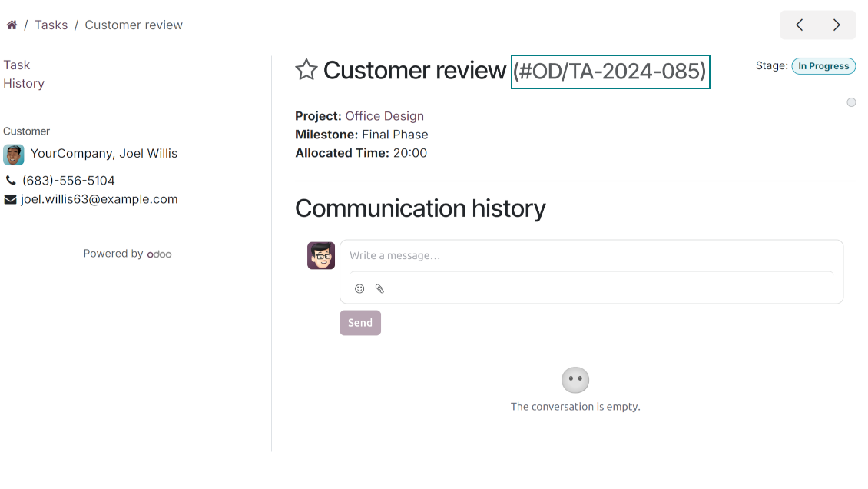Jump to the History section in the sidebar
Viewport: 868px width, 489px height.
tap(24, 83)
